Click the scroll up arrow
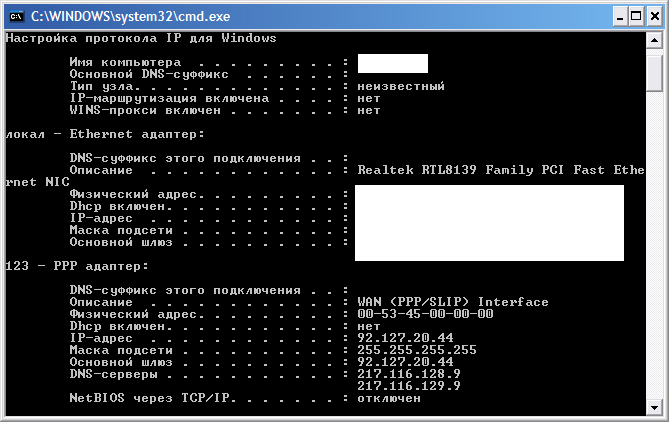Screen dimensions: 669x422 point(654,41)
